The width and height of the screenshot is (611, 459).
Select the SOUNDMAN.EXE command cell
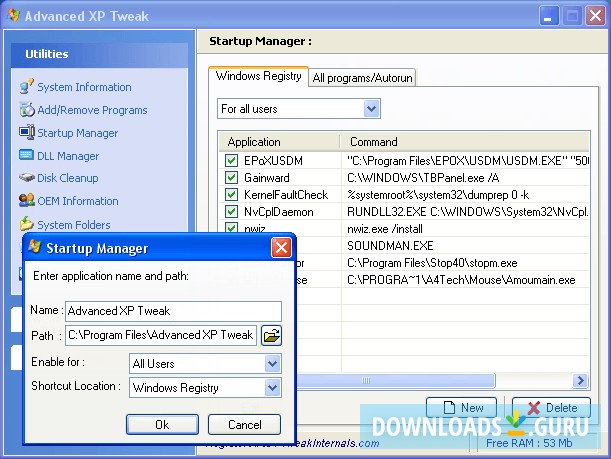[465, 245]
